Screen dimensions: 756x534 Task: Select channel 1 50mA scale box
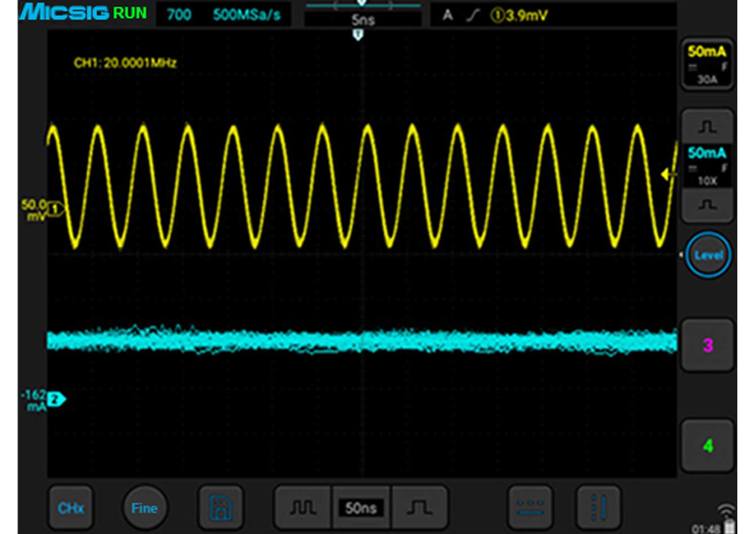[x=707, y=64]
